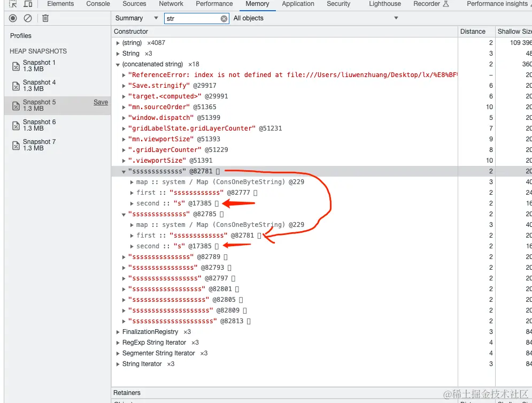This screenshot has width=532, height=403.
Task: Click the clear all profiles icon
Action: point(28,18)
